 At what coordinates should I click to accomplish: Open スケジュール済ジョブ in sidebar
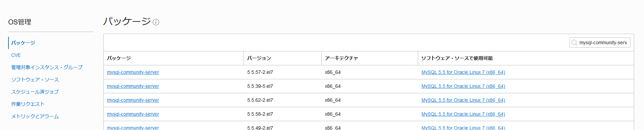click(x=35, y=92)
